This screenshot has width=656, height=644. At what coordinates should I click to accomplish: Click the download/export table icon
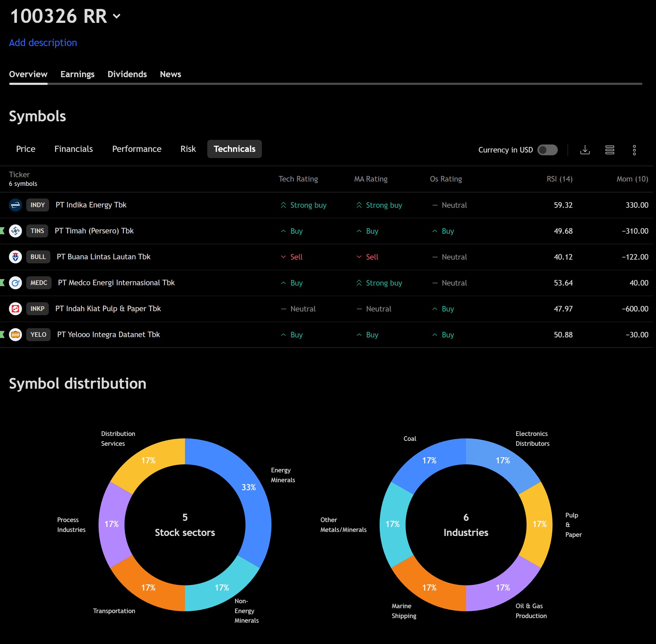585,150
